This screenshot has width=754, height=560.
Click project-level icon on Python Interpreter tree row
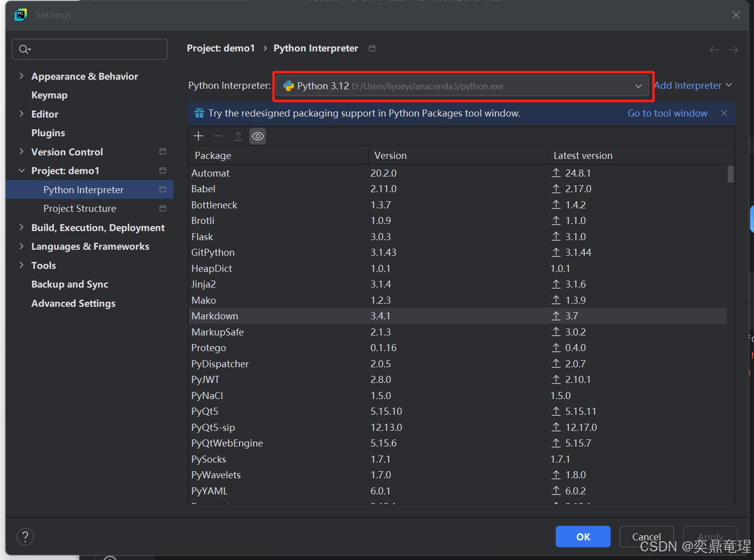click(x=163, y=189)
